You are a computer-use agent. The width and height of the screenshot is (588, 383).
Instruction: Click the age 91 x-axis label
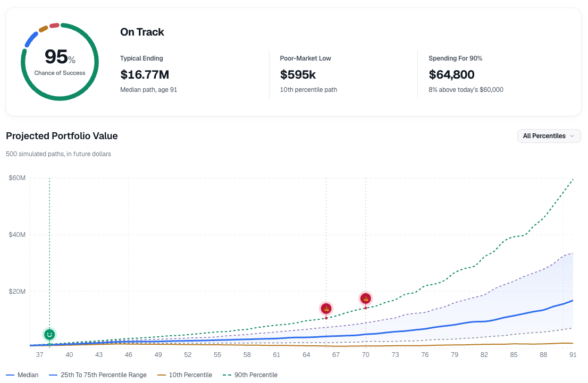(x=573, y=354)
